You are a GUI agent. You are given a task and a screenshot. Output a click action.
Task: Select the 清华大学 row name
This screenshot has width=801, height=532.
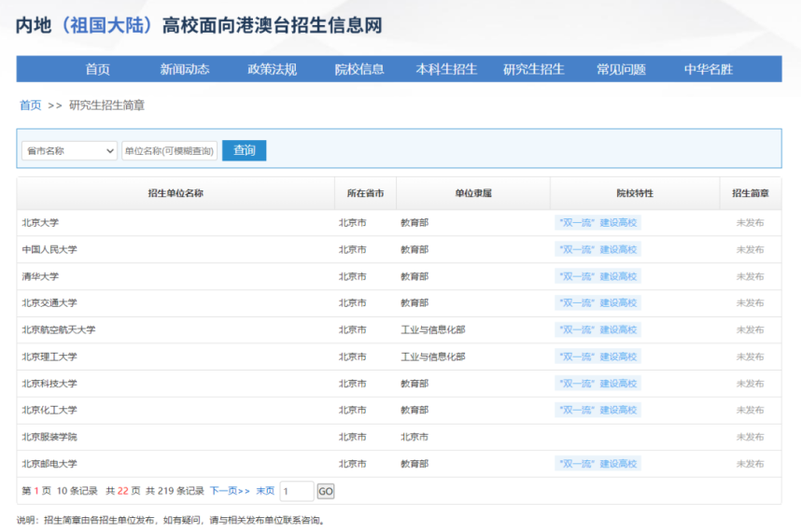(40, 276)
